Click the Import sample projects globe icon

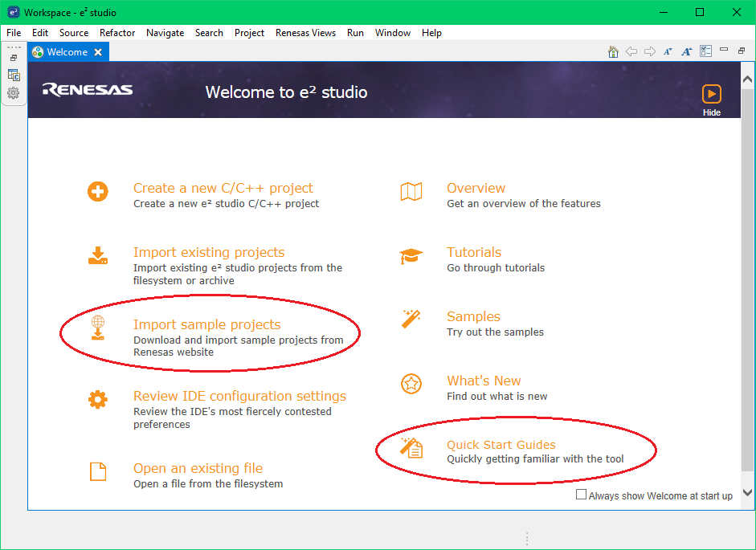point(98,328)
